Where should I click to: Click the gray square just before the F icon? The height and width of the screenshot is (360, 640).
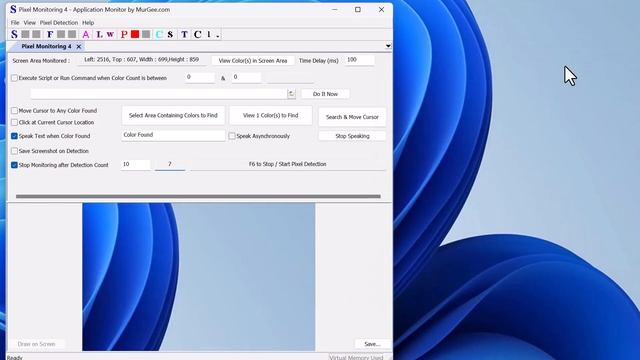[36, 34]
